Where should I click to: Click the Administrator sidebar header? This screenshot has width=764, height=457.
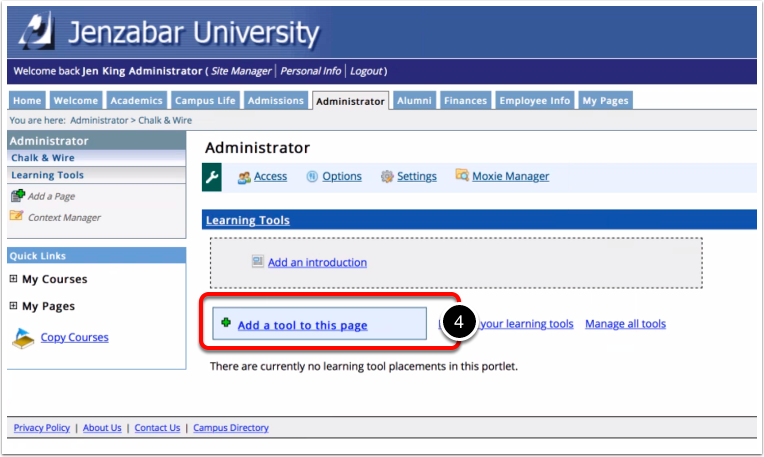click(96, 141)
